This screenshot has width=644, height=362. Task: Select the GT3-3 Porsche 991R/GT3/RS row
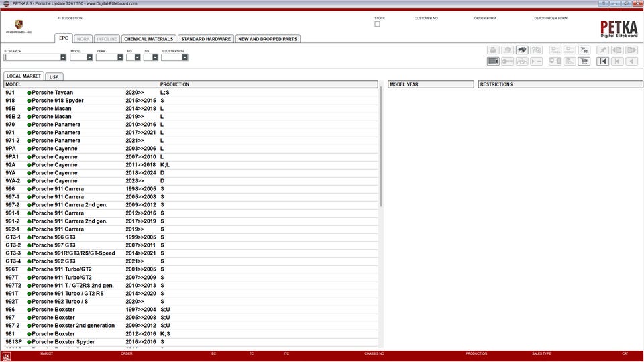pyautogui.click(x=191, y=253)
